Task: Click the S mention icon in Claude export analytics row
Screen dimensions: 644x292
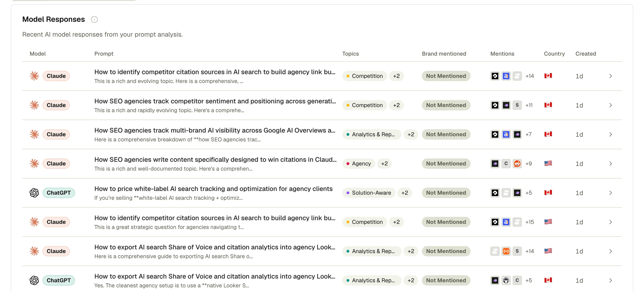Action: click(x=517, y=251)
